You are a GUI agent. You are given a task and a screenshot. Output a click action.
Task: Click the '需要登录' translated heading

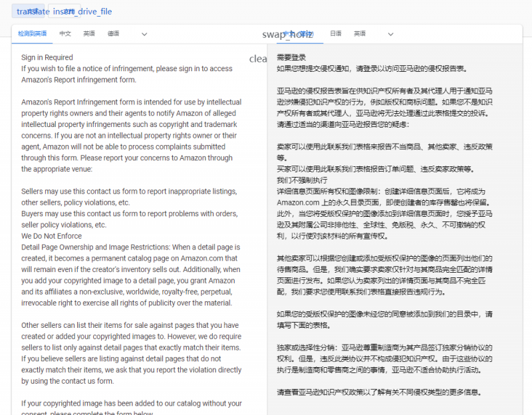tap(291, 57)
